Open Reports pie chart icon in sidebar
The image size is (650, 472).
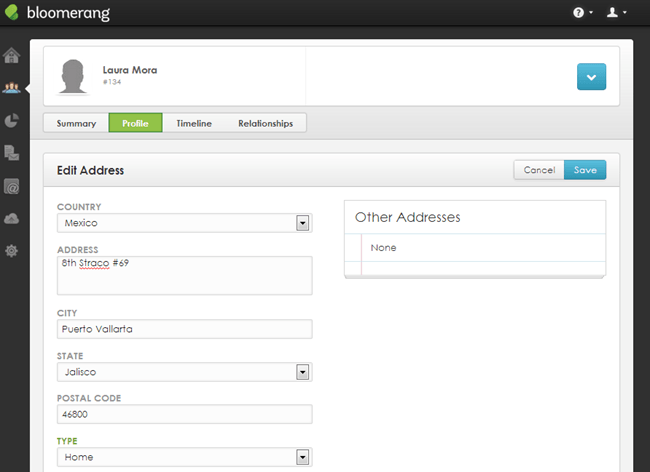point(12,121)
